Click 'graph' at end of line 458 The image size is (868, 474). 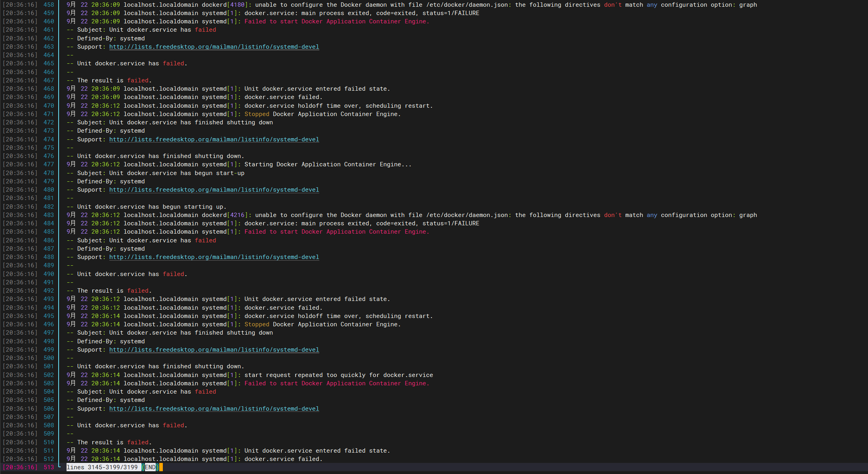pyautogui.click(x=748, y=5)
